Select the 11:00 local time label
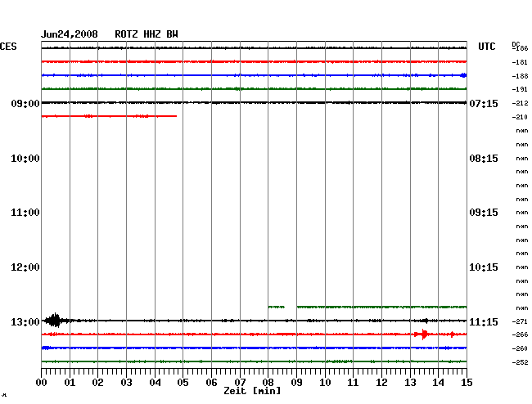Image resolution: width=532 pixels, height=404 pixels. coord(25,213)
